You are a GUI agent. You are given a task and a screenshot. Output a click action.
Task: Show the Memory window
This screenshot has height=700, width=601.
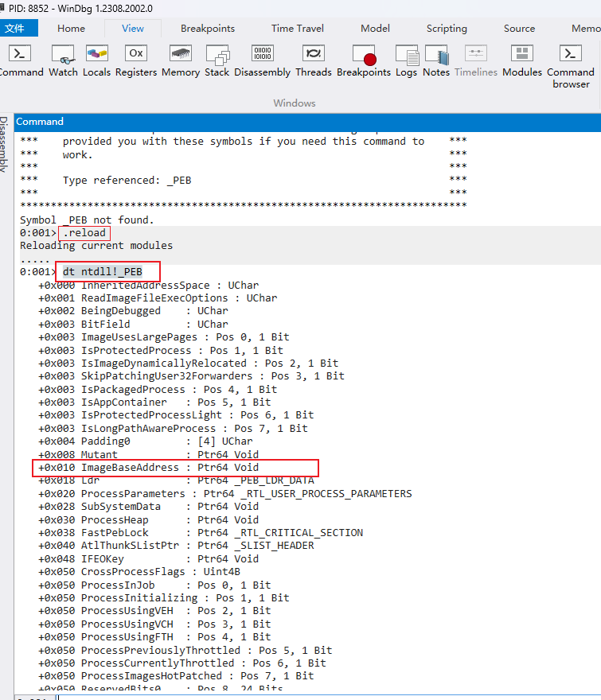(x=181, y=60)
